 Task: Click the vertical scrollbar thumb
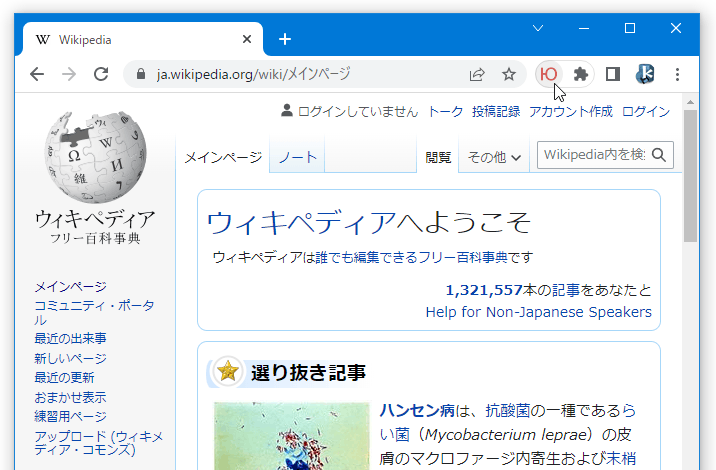[690, 176]
